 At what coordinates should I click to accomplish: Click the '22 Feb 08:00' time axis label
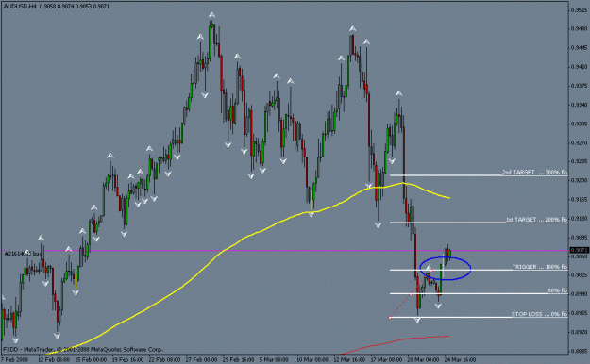[164, 360]
